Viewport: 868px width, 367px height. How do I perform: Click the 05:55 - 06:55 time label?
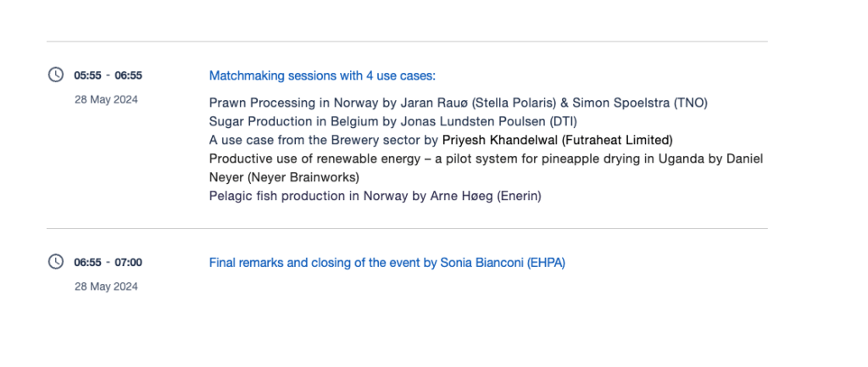click(x=108, y=75)
